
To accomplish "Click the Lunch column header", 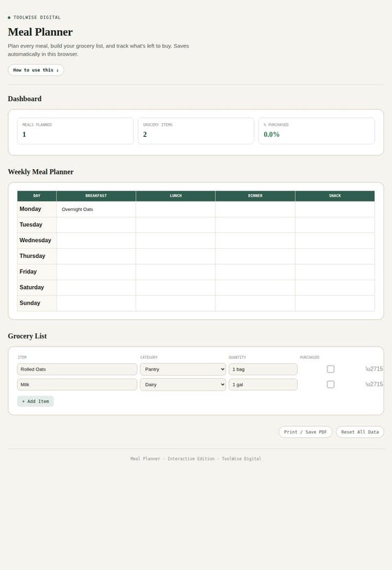I will 175,196.
